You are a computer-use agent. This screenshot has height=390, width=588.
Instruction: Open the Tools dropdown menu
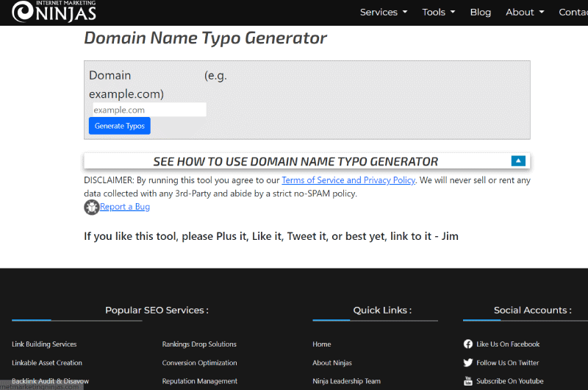(439, 12)
